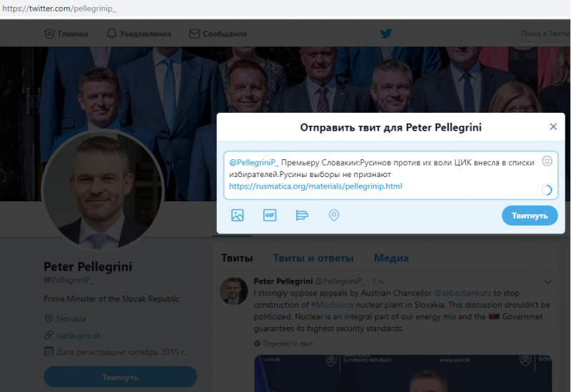Expand the tweet options chevron

(x=547, y=282)
